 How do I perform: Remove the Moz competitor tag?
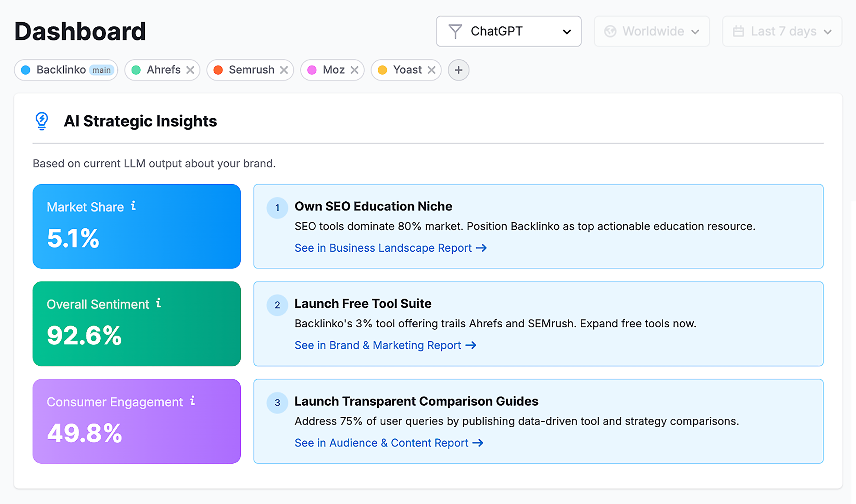(x=354, y=70)
